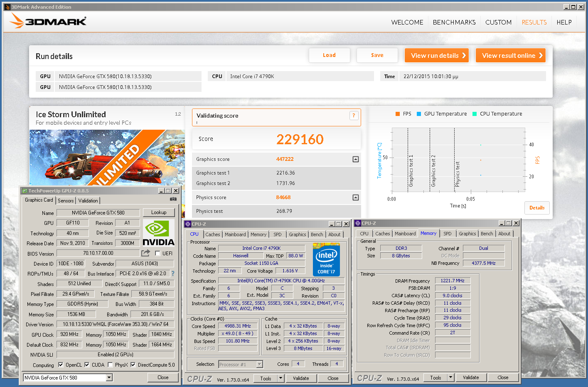Click Validate in CPU-Z Memory window
The image size is (588, 387).
click(471, 377)
